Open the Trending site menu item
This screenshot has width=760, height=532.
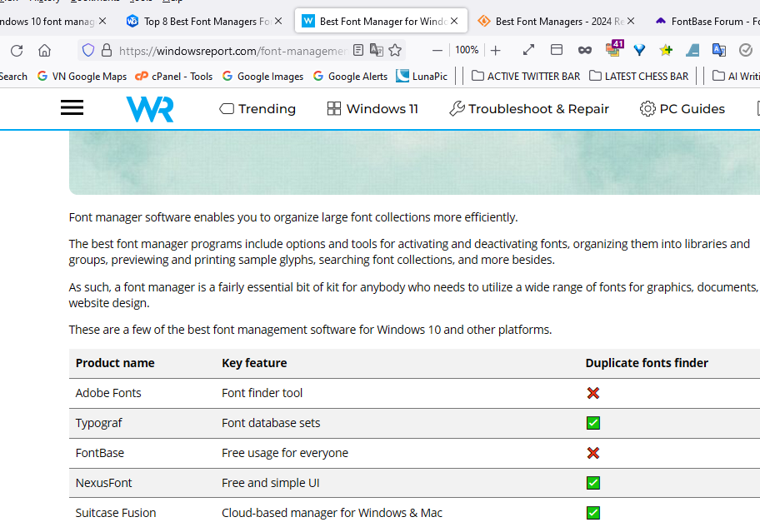257,109
